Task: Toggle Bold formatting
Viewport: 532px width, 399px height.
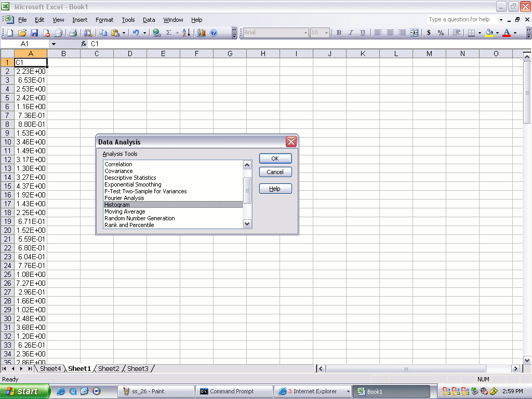Action: [x=339, y=33]
